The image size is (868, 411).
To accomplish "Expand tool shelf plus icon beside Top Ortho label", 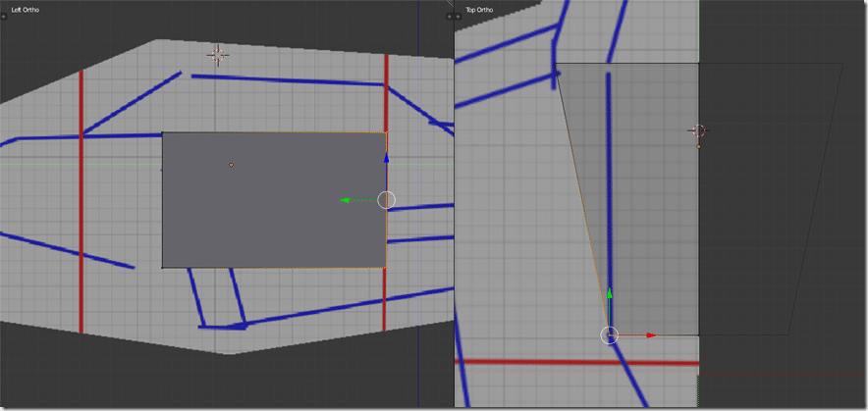I will pyautogui.click(x=458, y=17).
